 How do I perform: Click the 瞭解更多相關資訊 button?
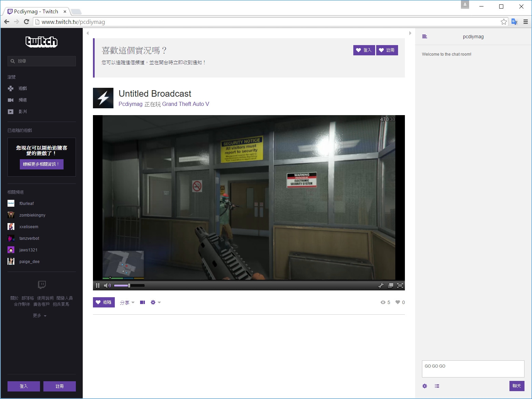(x=41, y=164)
